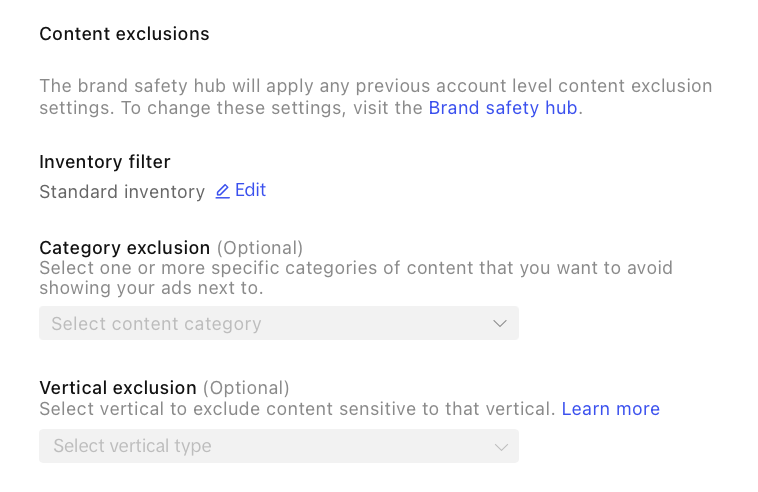This screenshot has width=758, height=492.
Task: Click the Vertical exclusion label
Action: click(x=118, y=387)
